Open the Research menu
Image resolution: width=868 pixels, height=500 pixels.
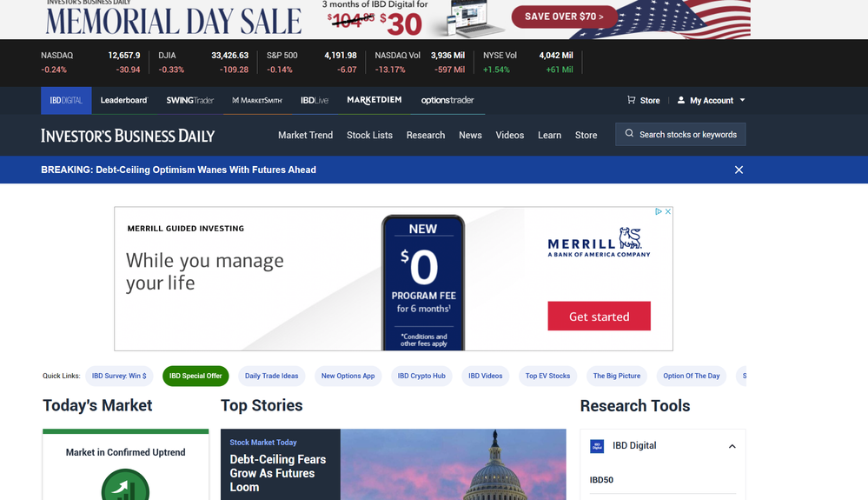[x=426, y=135]
